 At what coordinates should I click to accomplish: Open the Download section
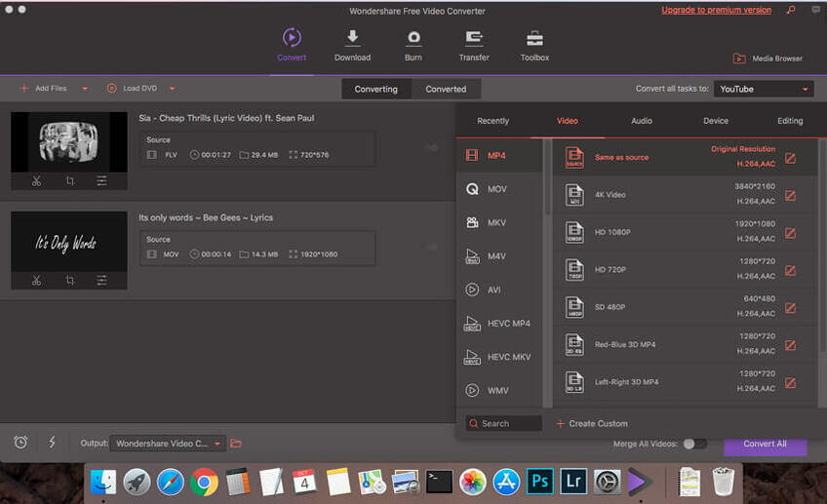coord(352,45)
